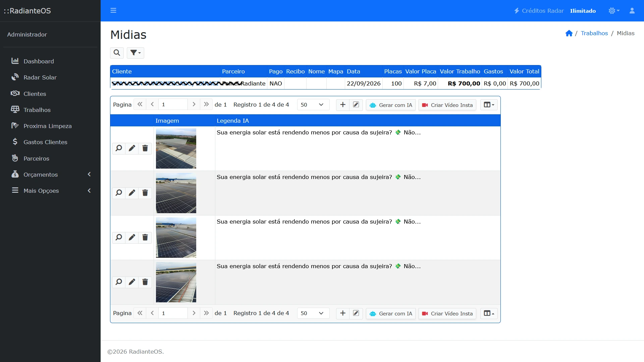Delete third media row with trash
Viewport: 644px width, 362px height.
pyautogui.click(x=145, y=237)
